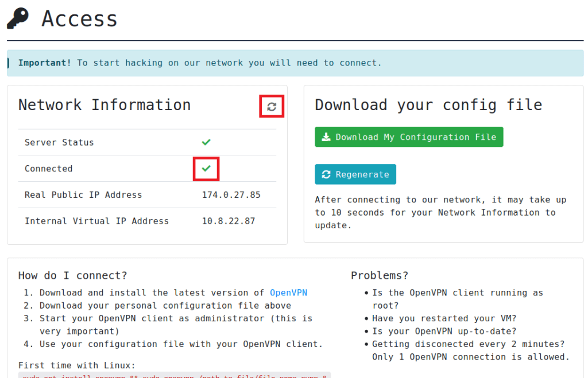The height and width of the screenshot is (378, 588).
Task: Click the 'How do I connect?' heading
Action: coord(73,275)
